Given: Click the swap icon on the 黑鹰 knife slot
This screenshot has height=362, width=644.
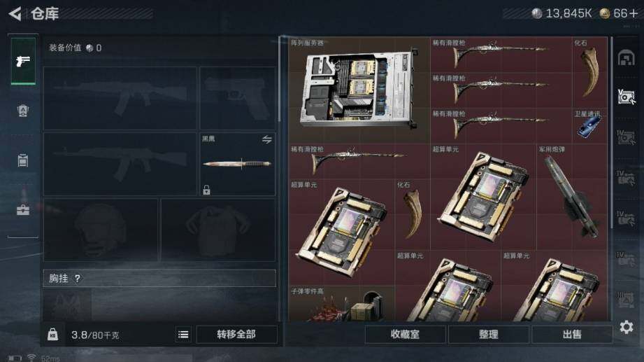Looking at the screenshot, I should click(267, 139).
